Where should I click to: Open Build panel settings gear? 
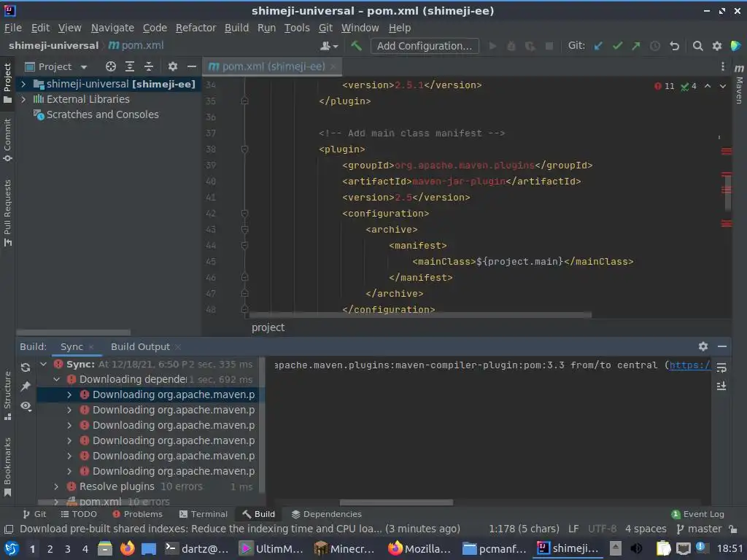703,346
